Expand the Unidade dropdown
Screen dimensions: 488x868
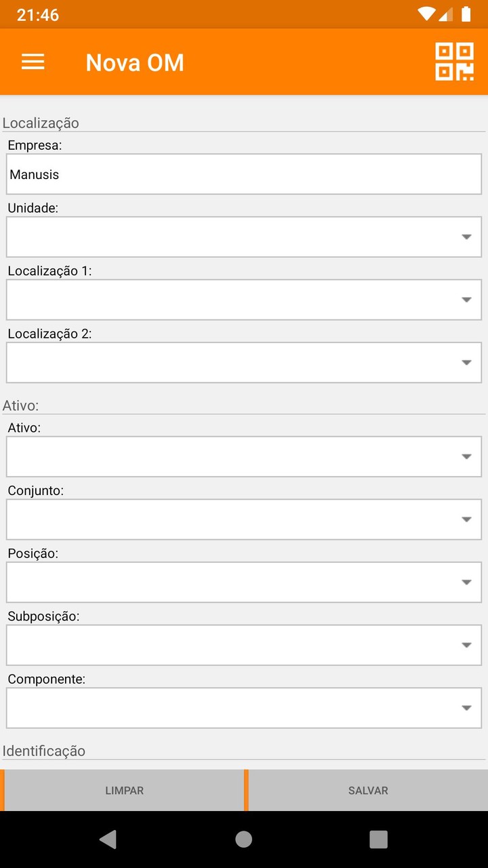(x=244, y=237)
